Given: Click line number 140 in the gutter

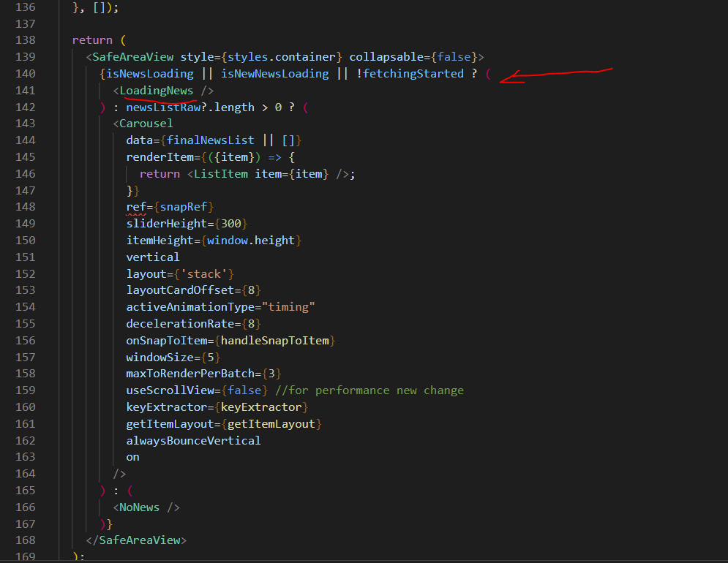Looking at the screenshot, I should point(25,73).
